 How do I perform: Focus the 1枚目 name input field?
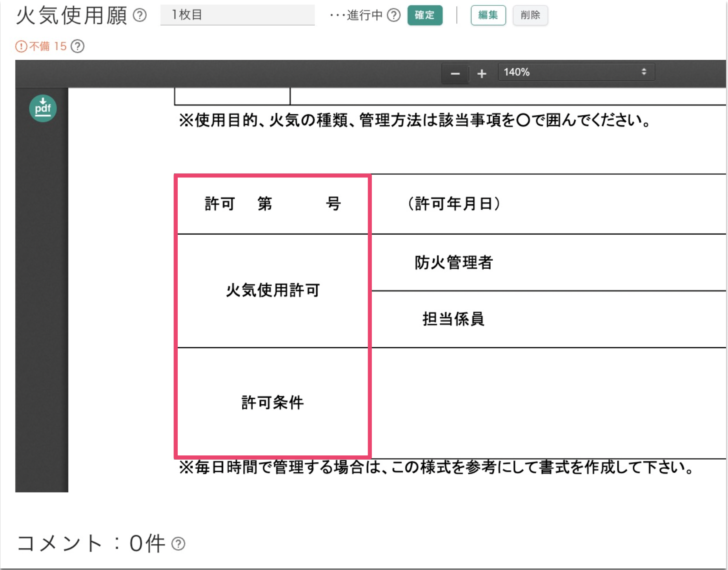(237, 15)
